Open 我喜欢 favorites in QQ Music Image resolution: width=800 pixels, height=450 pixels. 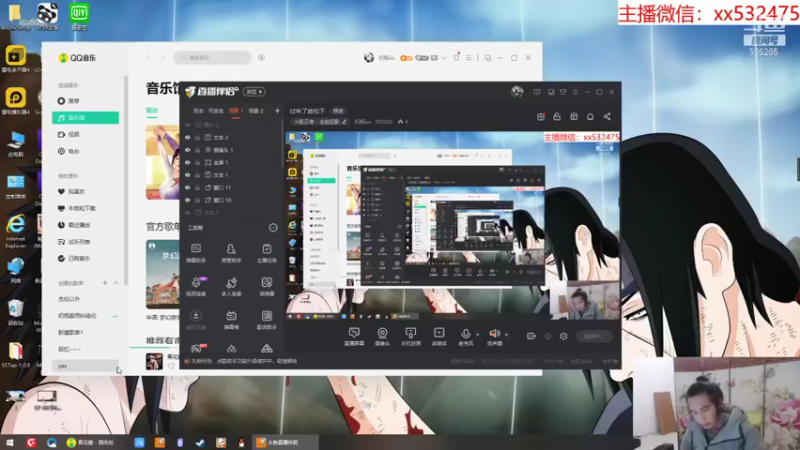(85, 192)
